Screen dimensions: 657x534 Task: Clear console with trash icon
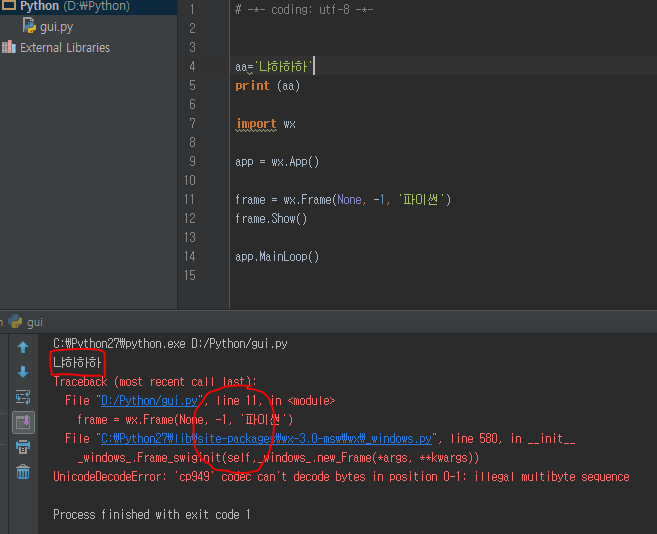23,472
